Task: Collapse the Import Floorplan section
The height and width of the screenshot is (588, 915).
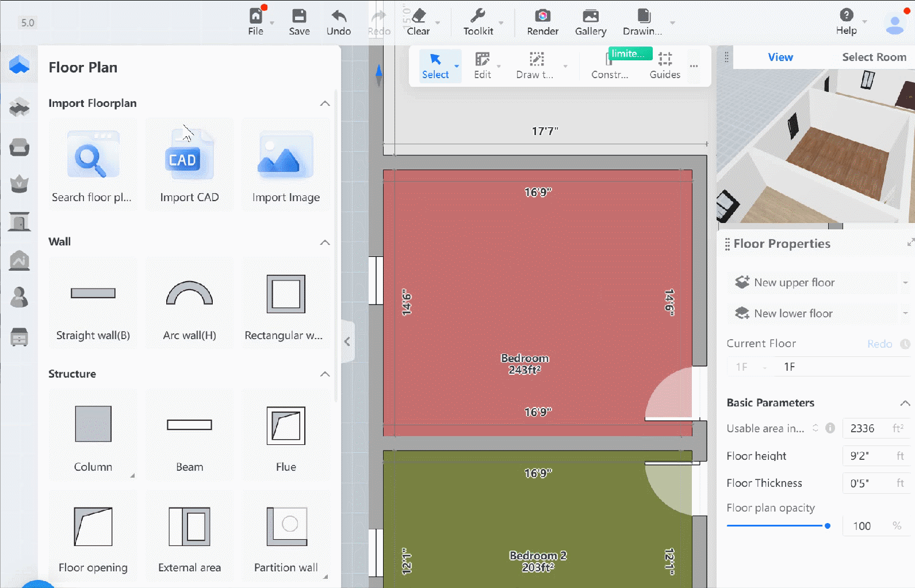Action: [x=325, y=103]
